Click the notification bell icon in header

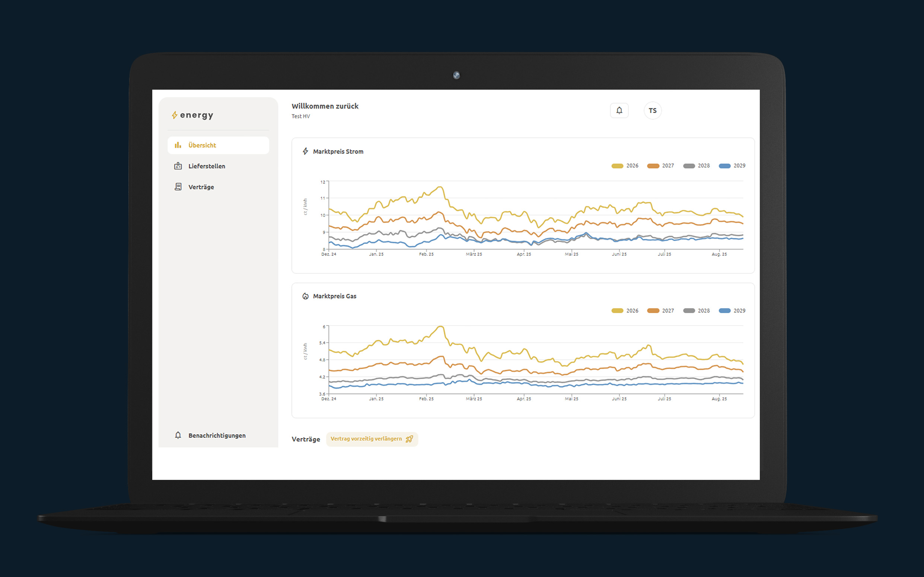coord(619,110)
